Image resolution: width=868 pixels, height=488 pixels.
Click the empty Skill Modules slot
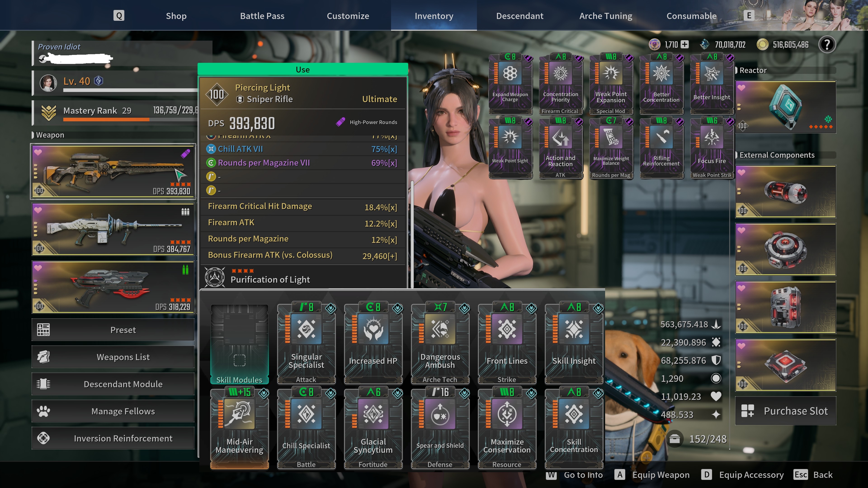tap(239, 344)
